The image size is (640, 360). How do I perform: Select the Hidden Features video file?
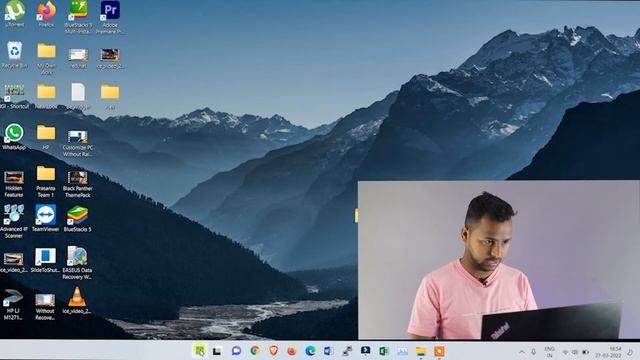pyautogui.click(x=14, y=184)
